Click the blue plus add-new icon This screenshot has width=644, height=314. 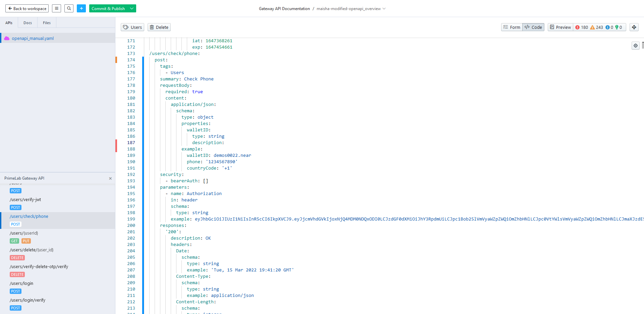coord(81,8)
